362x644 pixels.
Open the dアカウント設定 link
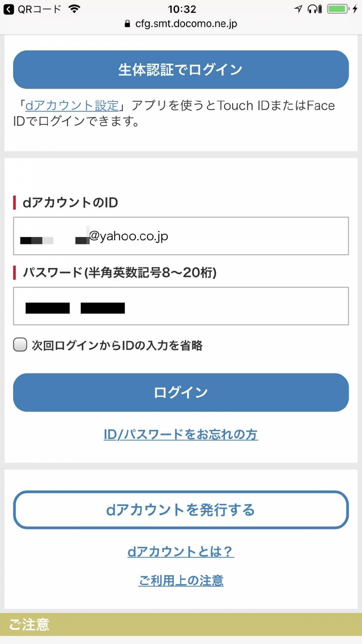click(x=72, y=105)
